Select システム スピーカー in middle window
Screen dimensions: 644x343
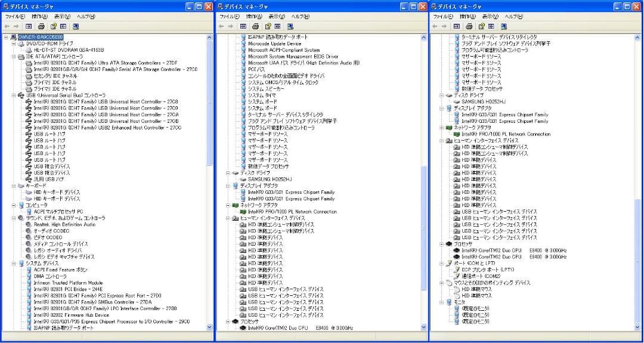pyautogui.click(x=266, y=89)
